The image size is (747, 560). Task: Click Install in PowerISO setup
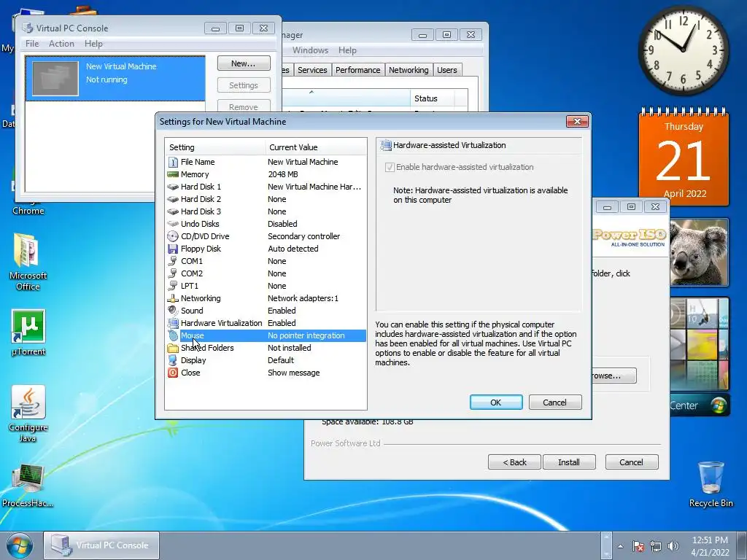click(x=569, y=462)
